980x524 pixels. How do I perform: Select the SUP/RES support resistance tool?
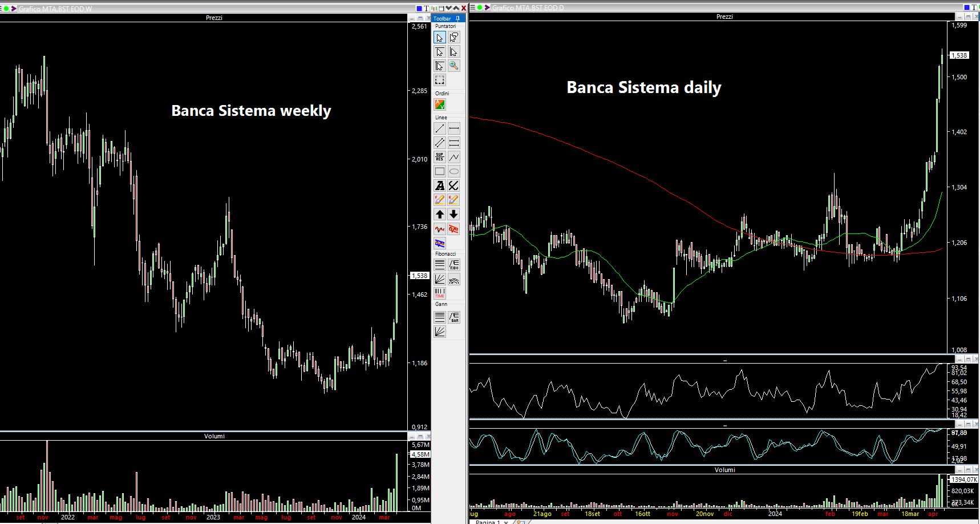click(439, 157)
